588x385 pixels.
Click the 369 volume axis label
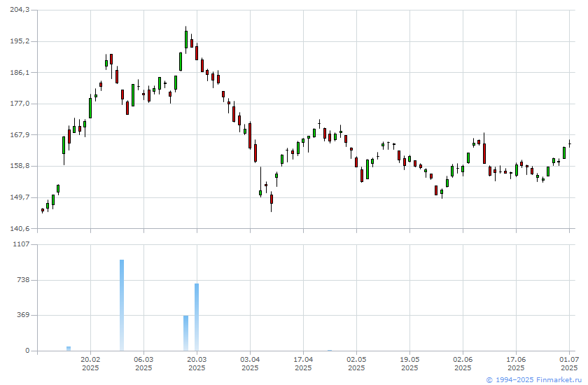(23, 315)
